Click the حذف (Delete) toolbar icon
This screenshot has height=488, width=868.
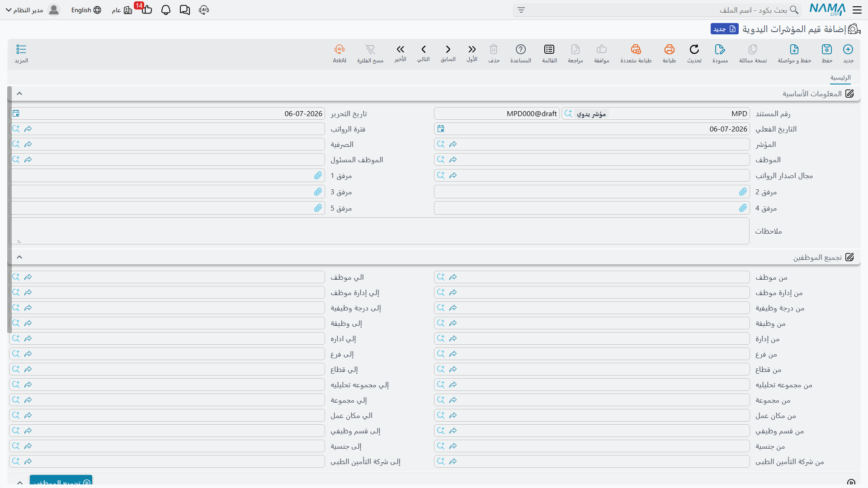coord(494,49)
